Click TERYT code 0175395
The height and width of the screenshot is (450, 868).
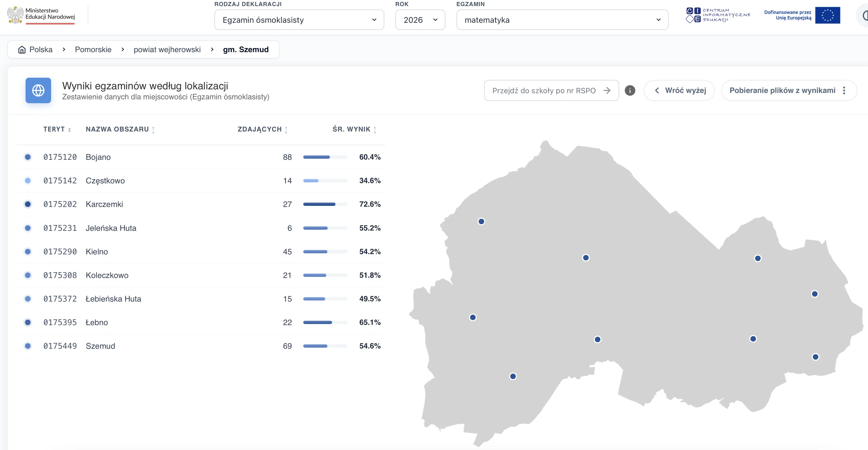click(x=60, y=322)
